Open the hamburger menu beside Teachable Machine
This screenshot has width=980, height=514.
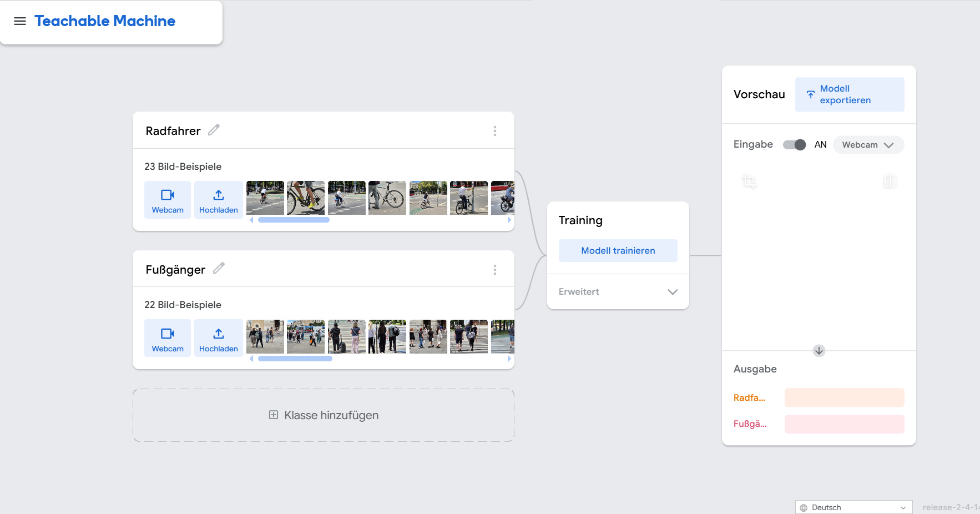[20, 21]
